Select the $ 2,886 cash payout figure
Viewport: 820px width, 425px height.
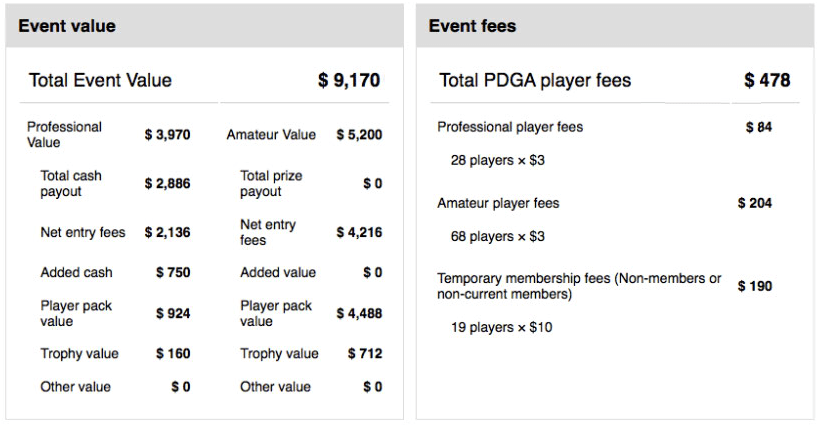[167, 184]
